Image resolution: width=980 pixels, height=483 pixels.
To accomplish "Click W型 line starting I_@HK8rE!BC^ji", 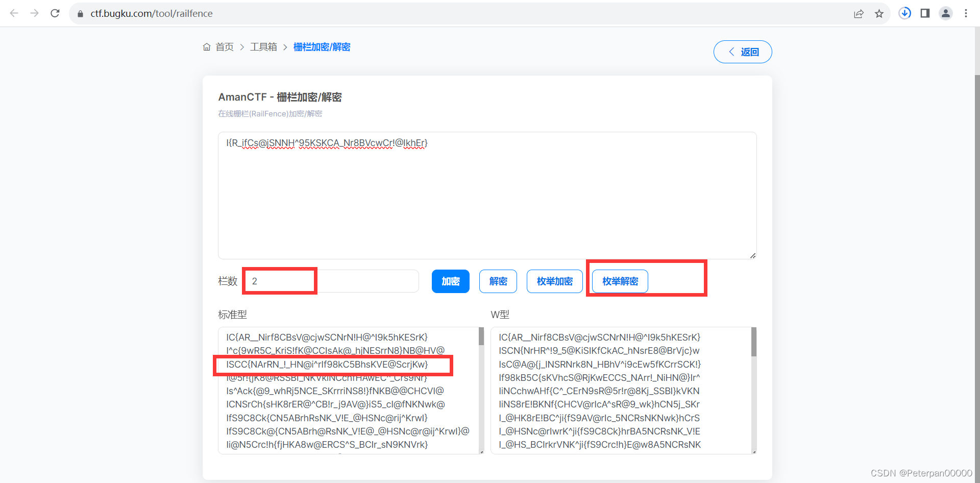I will tap(599, 418).
